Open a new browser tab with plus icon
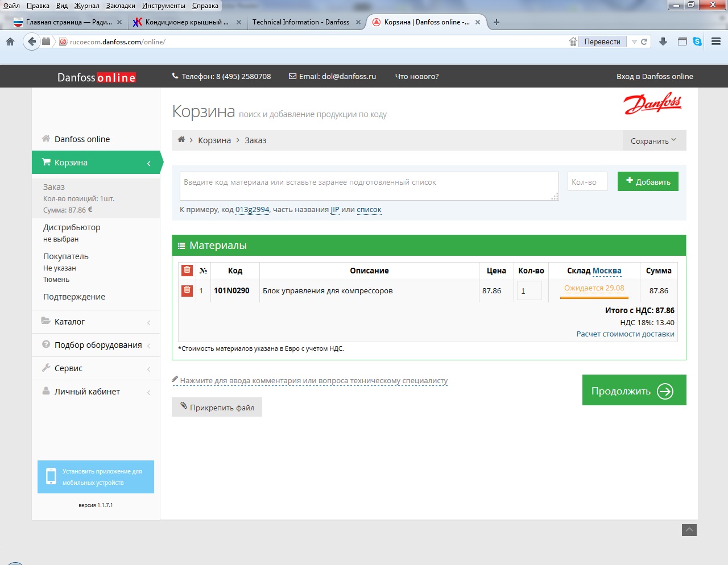The image size is (728, 565). 497,22
